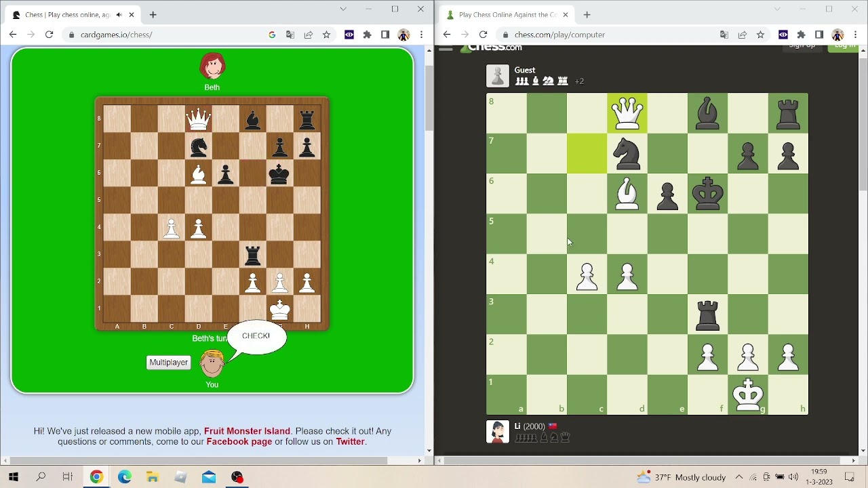Image resolution: width=868 pixels, height=488 pixels.
Task: Open the Windows notification center
Action: [849, 477]
